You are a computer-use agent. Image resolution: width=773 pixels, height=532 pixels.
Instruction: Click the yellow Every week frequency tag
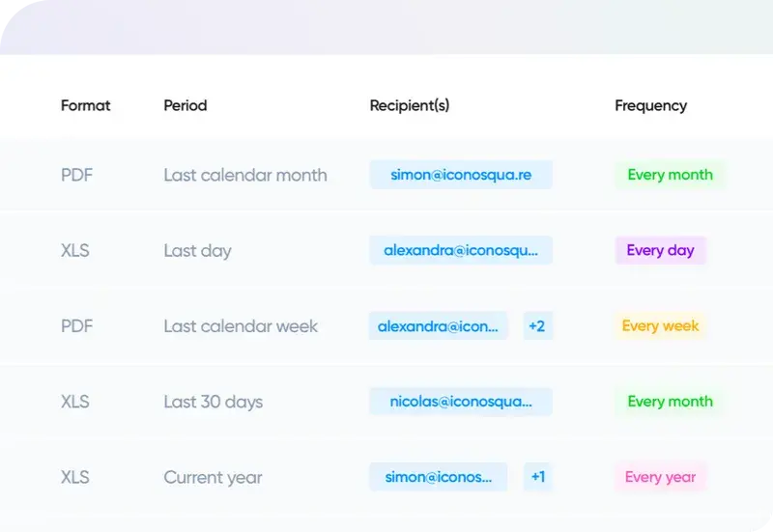tap(660, 326)
